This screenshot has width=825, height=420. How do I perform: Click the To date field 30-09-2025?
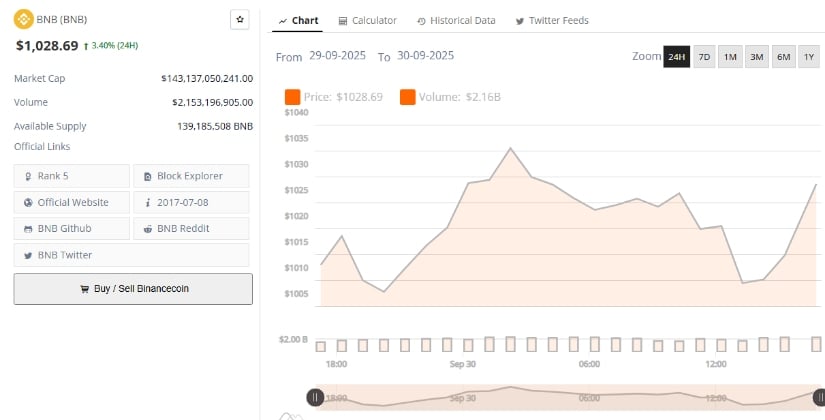[424, 56]
